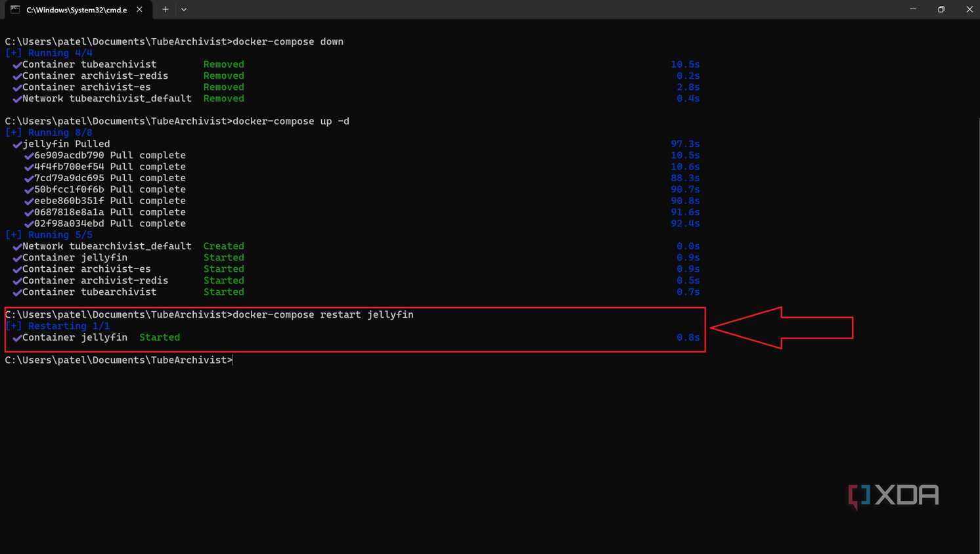
Task: Click the '[+] Restarting 1/1' line
Action: coord(57,326)
